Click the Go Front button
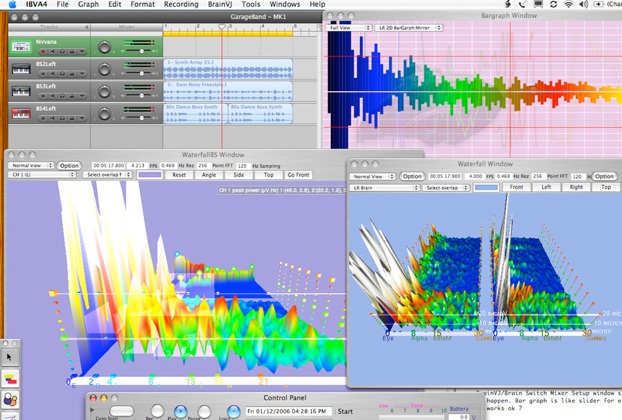Screen dimensions: 622x420 pos(298,175)
